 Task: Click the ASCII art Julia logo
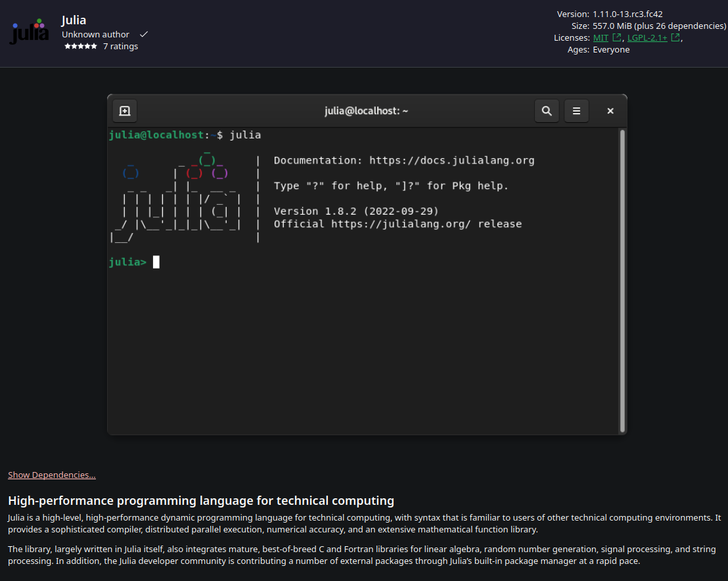tap(177, 197)
